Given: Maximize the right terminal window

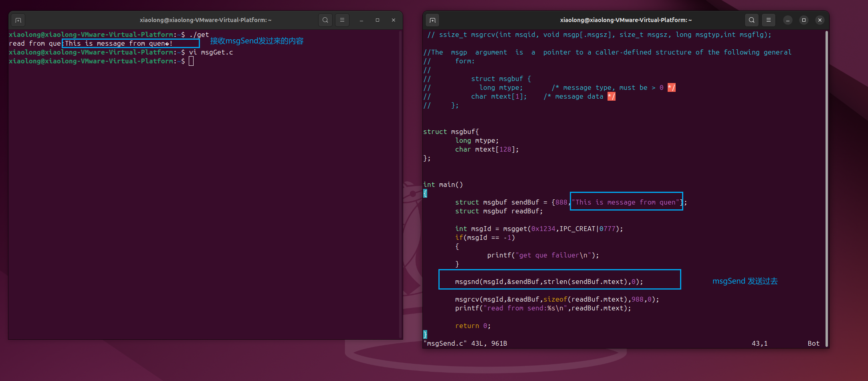Looking at the screenshot, I should (x=804, y=20).
